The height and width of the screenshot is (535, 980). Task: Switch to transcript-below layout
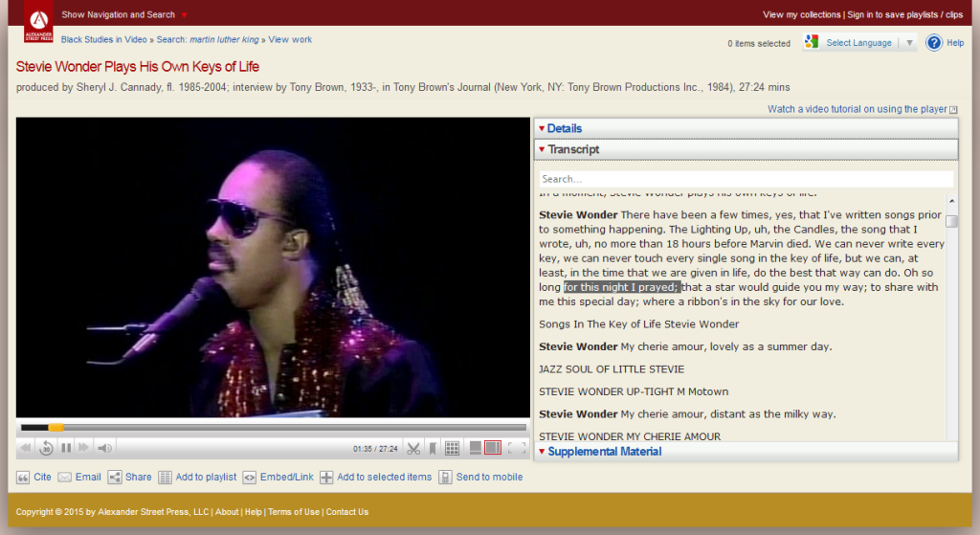click(x=476, y=448)
